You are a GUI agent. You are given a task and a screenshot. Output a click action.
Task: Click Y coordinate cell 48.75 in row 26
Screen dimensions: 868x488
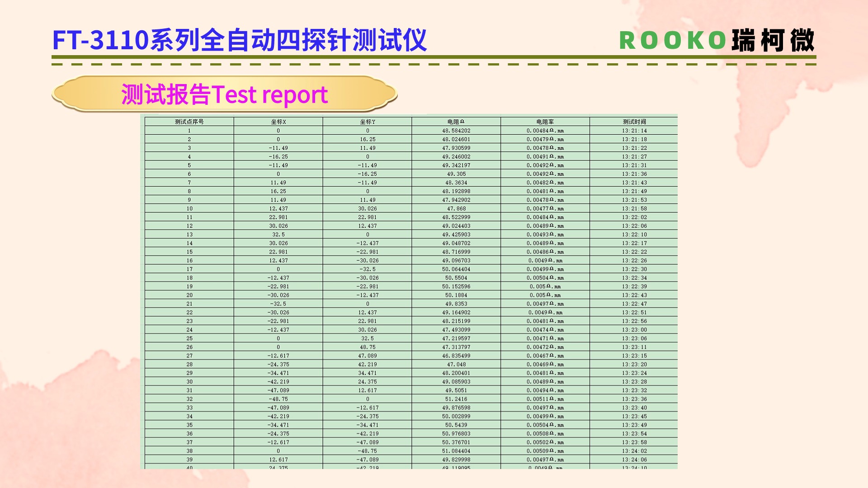point(368,347)
